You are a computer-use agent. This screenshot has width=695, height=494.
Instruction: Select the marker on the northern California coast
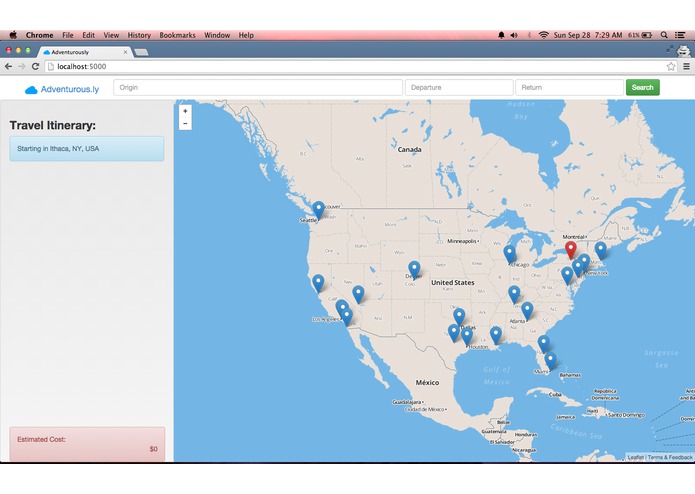(318, 283)
